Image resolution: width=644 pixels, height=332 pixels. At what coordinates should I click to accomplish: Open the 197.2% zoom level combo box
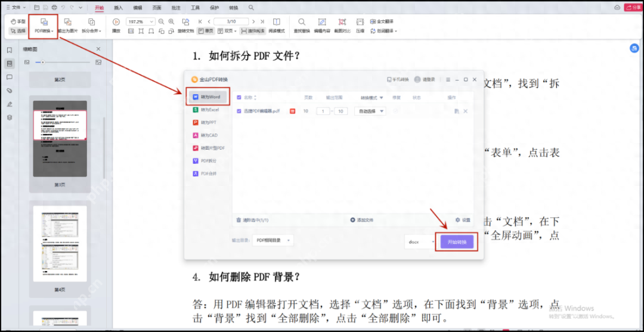coord(141,21)
